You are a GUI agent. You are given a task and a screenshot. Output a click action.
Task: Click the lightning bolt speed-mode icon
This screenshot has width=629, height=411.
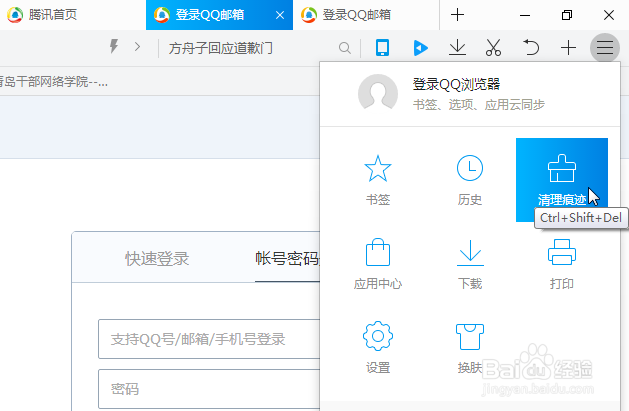(x=114, y=47)
